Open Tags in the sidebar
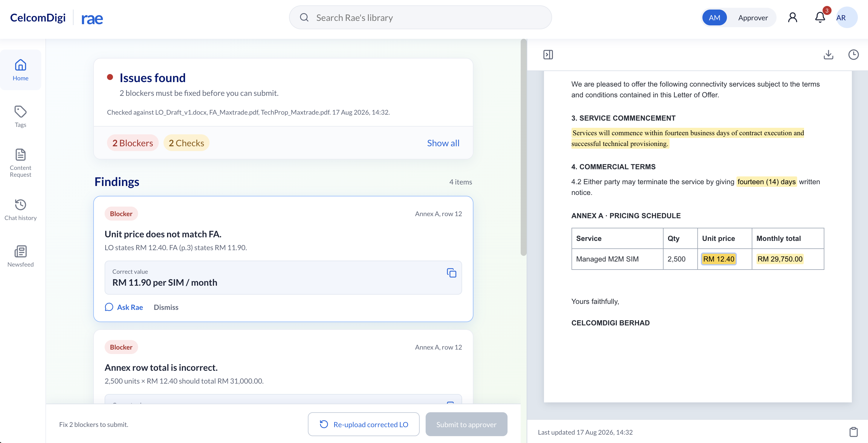Screen dimensions: 868x443 [x=21, y=116]
